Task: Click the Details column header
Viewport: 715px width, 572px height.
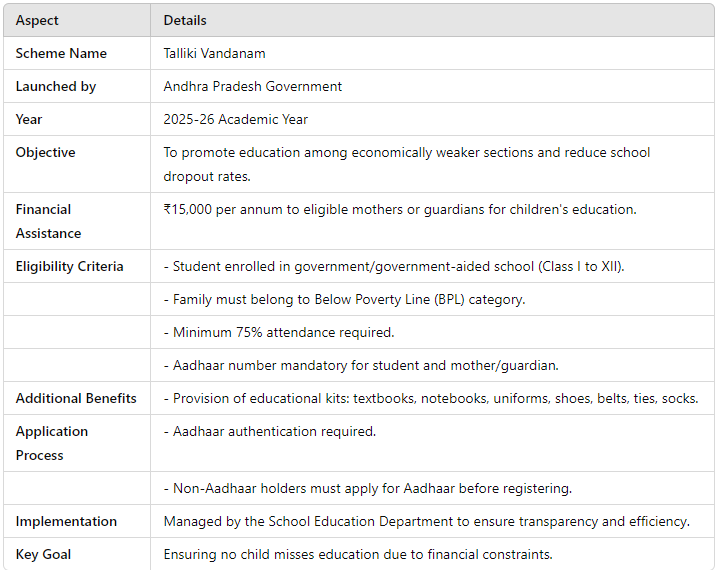Action: (x=185, y=21)
